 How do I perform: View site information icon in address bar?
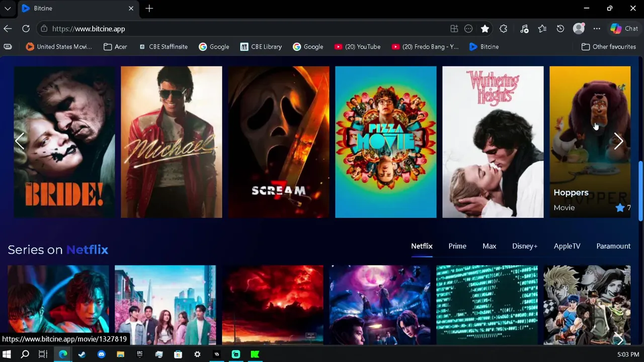44,29
